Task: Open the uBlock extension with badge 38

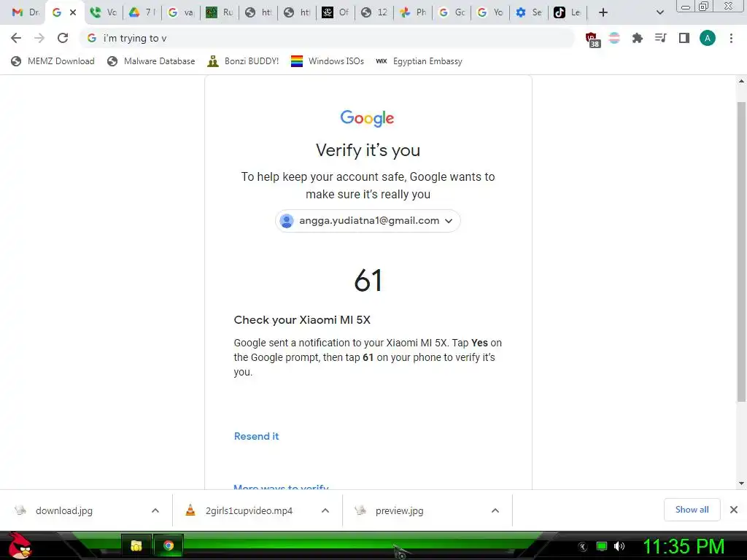Action: 592,39
